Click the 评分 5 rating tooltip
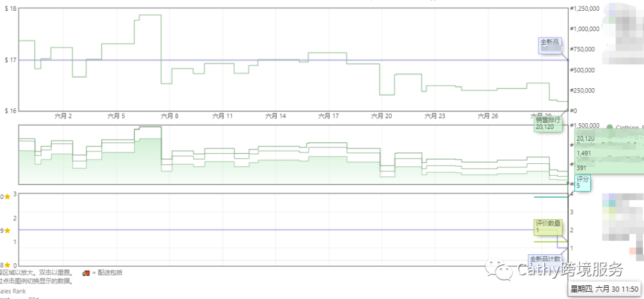This screenshot has width=644, height=299. tap(583, 182)
